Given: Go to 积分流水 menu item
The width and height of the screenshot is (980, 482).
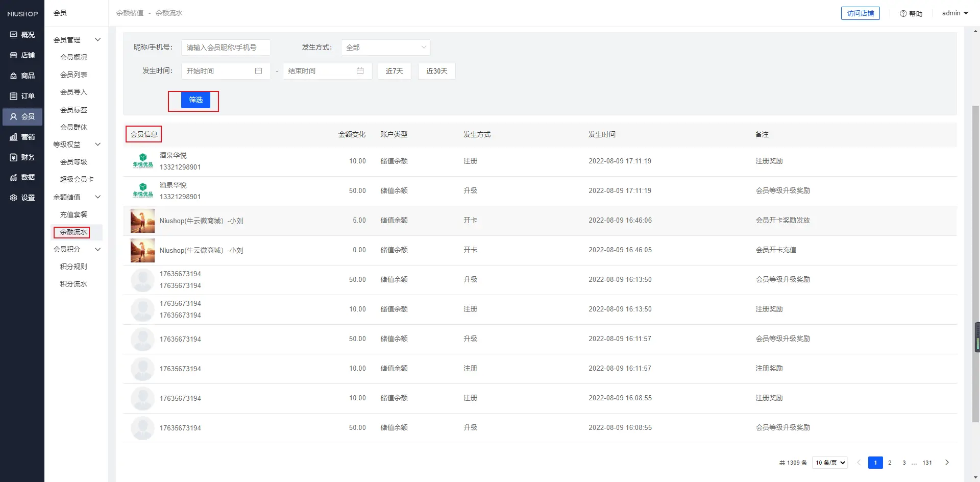Looking at the screenshot, I should tap(73, 284).
